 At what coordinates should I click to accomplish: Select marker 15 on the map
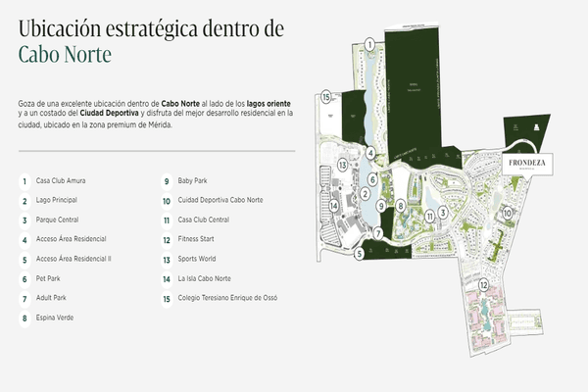(327, 96)
